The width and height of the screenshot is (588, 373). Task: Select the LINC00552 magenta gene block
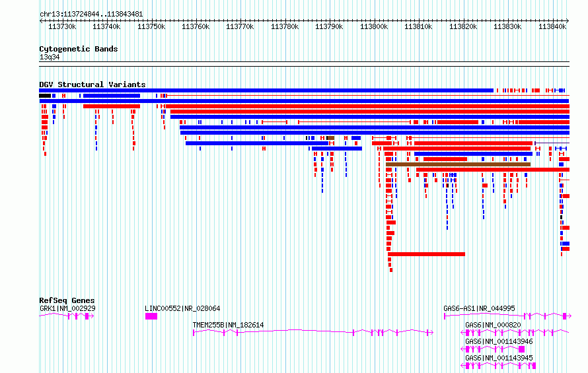(x=151, y=316)
